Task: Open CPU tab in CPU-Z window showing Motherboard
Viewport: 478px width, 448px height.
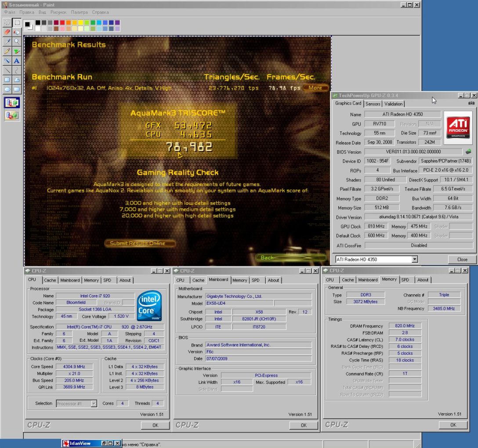Action: pos(180,280)
